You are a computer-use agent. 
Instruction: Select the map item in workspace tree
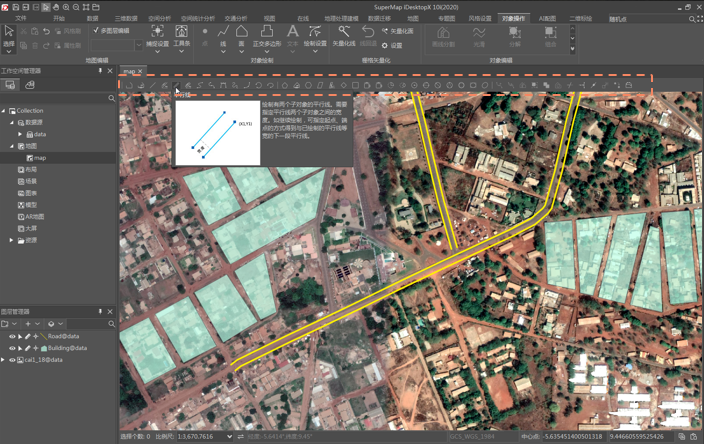(x=39, y=158)
